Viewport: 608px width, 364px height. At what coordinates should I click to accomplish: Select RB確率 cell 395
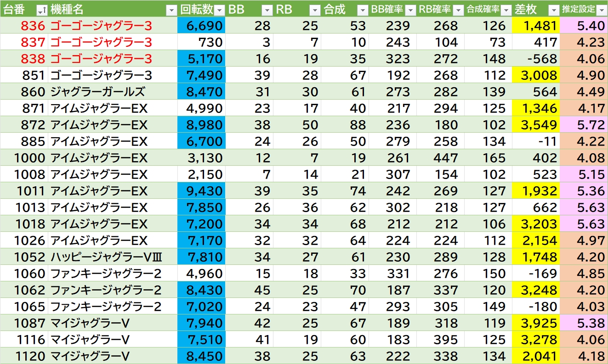440,340
